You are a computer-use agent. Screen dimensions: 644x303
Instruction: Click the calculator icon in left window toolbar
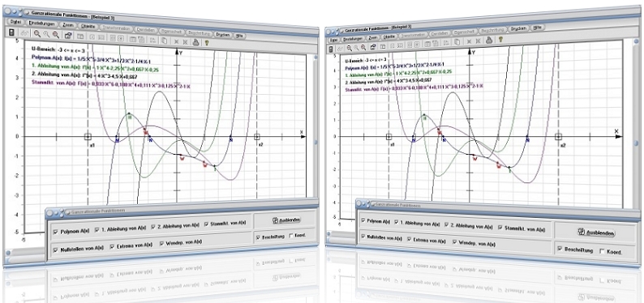click(11, 32)
